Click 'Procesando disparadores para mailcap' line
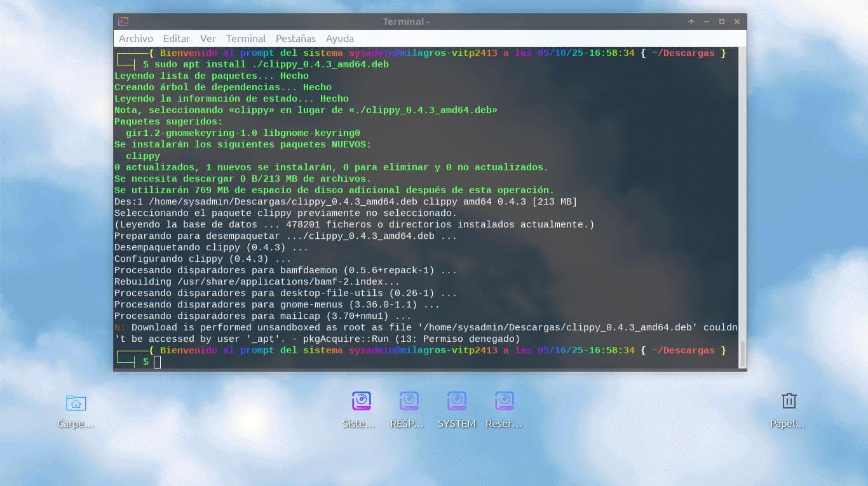 (263, 316)
